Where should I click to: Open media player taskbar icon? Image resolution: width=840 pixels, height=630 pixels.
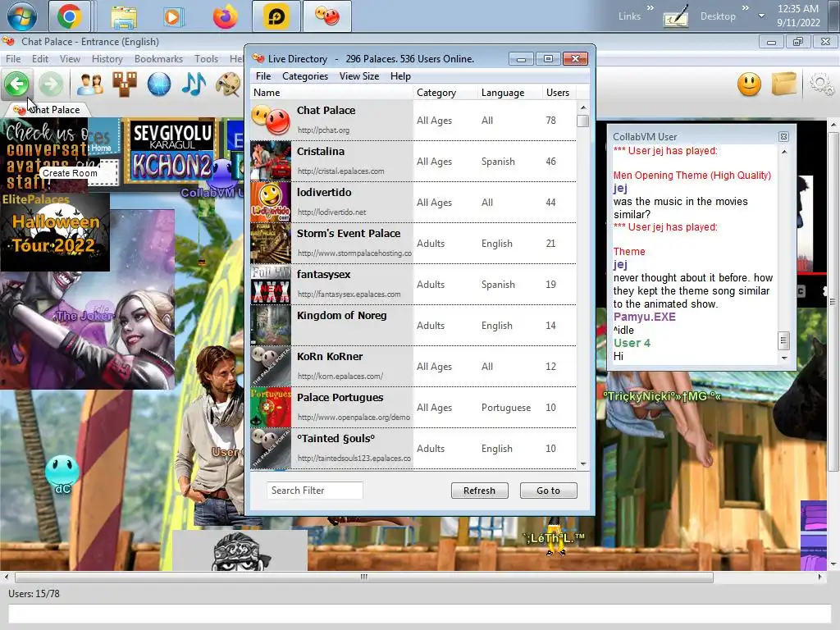[172, 17]
